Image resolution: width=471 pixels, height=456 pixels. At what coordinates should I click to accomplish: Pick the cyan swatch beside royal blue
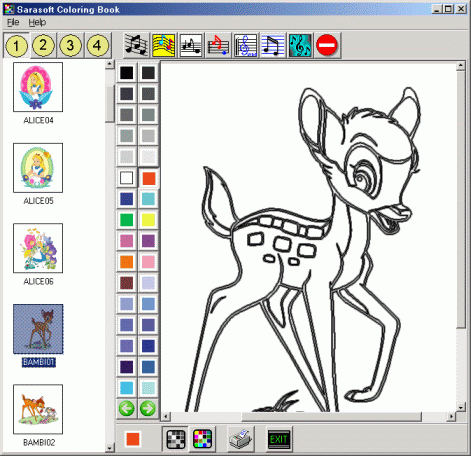pyautogui.click(x=148, y=199)
